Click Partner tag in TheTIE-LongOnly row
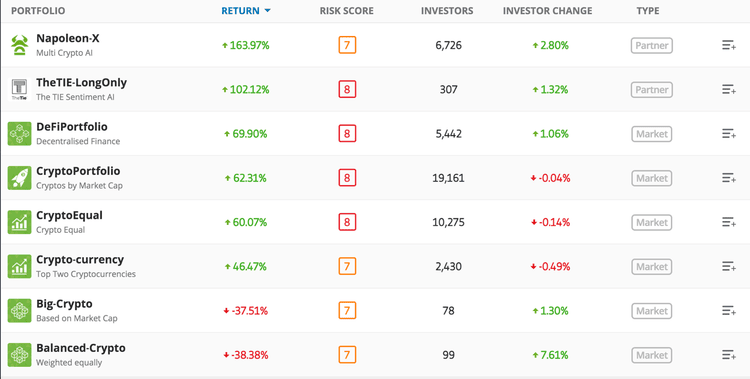 pyautogui.click(x=651, y=89)
